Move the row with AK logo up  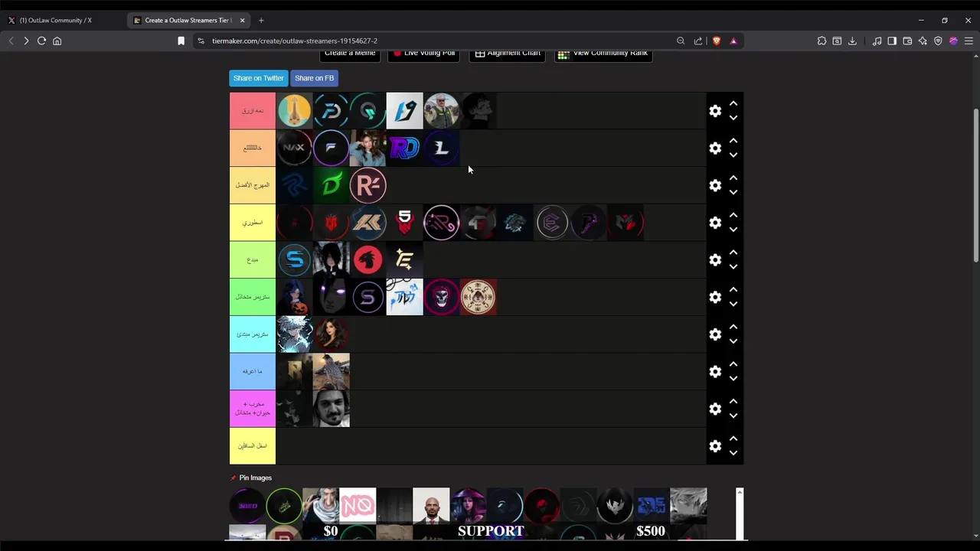point(733,215)
